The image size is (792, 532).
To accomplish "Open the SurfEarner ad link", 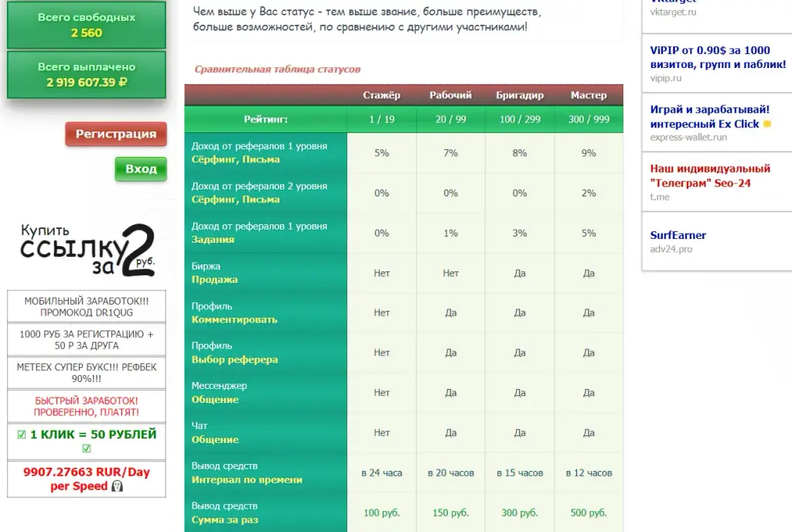I will (x=678, y=235).
